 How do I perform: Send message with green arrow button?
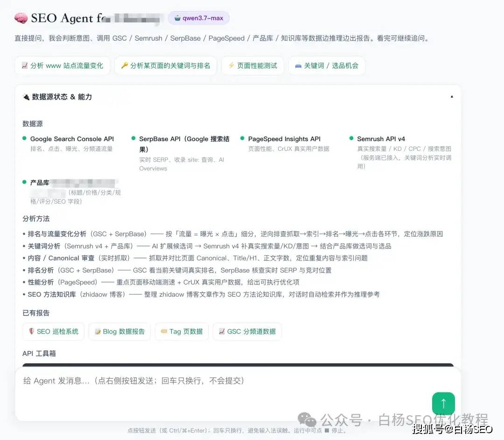pyautogui.click(x=443, y=404)
